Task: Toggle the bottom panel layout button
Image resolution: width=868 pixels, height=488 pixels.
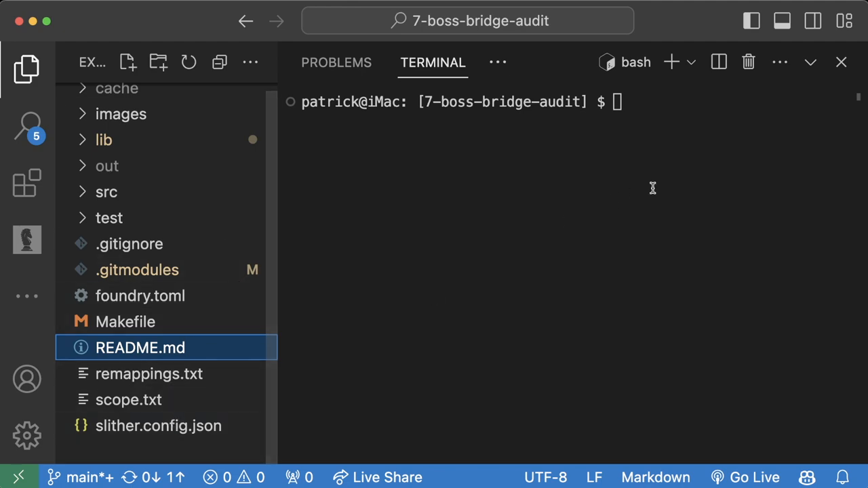Action: point(782,21)
